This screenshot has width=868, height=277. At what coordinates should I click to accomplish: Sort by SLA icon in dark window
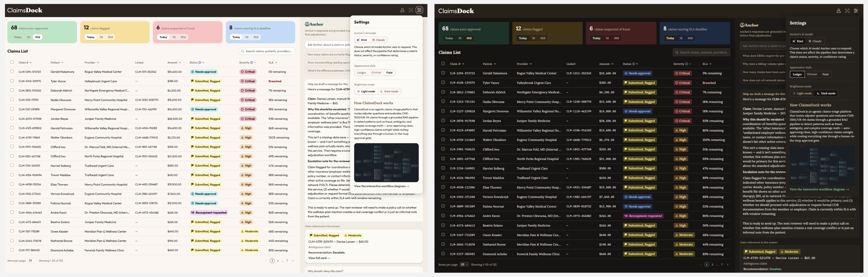click(x=711, y=64)
